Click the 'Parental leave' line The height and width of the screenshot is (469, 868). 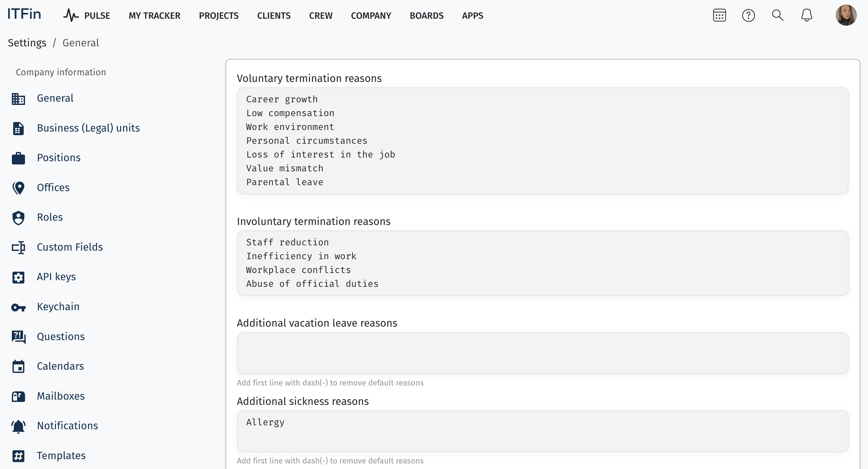[x=285, y=182]
